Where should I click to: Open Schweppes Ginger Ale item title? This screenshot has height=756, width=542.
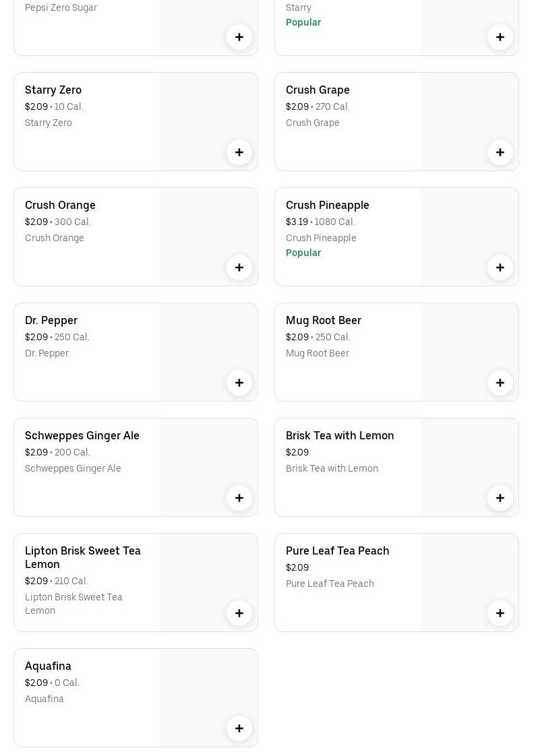pyautogui.click(x=82, y=435)
